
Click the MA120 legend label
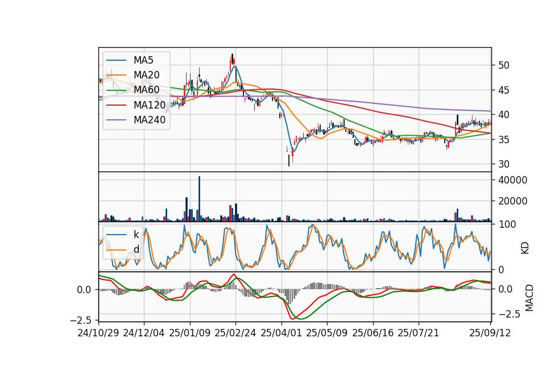pyautogui.click(x=150, y=105)
